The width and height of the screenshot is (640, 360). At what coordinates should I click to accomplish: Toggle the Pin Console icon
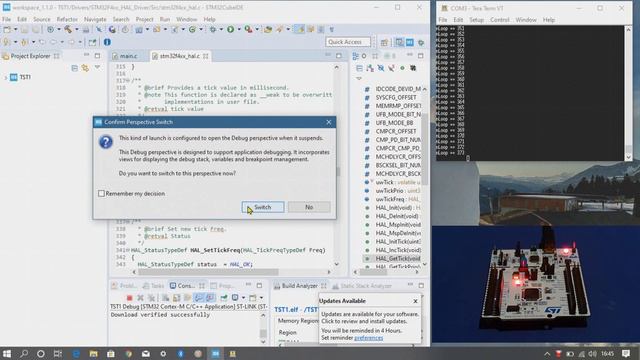point(224,298)
